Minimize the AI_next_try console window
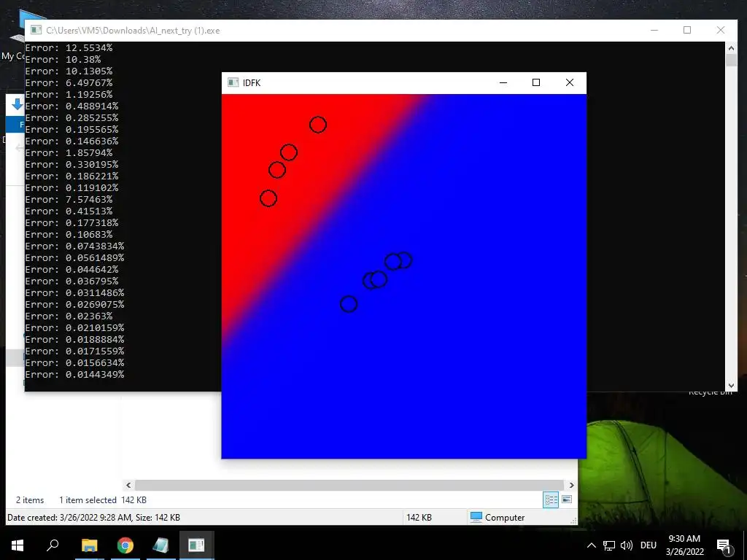747x560 pixels. click(x=654, y=30)
